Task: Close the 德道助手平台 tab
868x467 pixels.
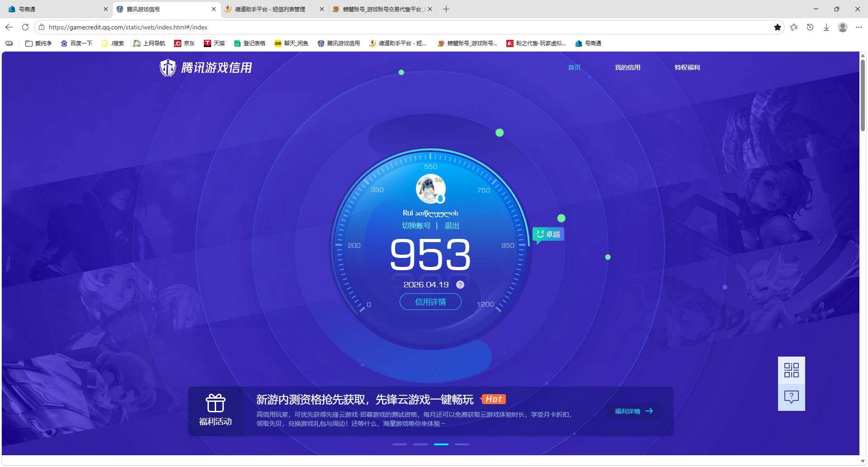Action: click(322, 9)
